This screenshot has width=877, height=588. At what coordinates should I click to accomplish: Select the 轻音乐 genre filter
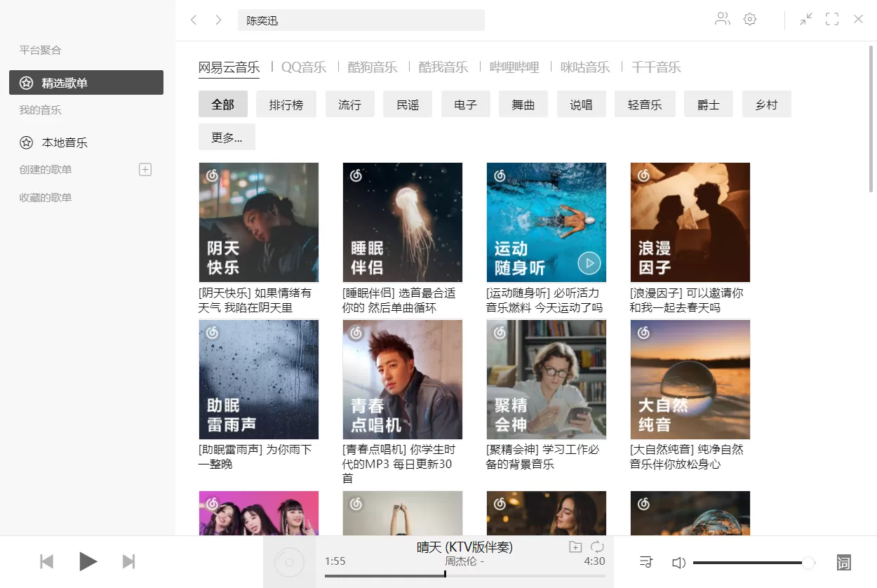[644, 102]
